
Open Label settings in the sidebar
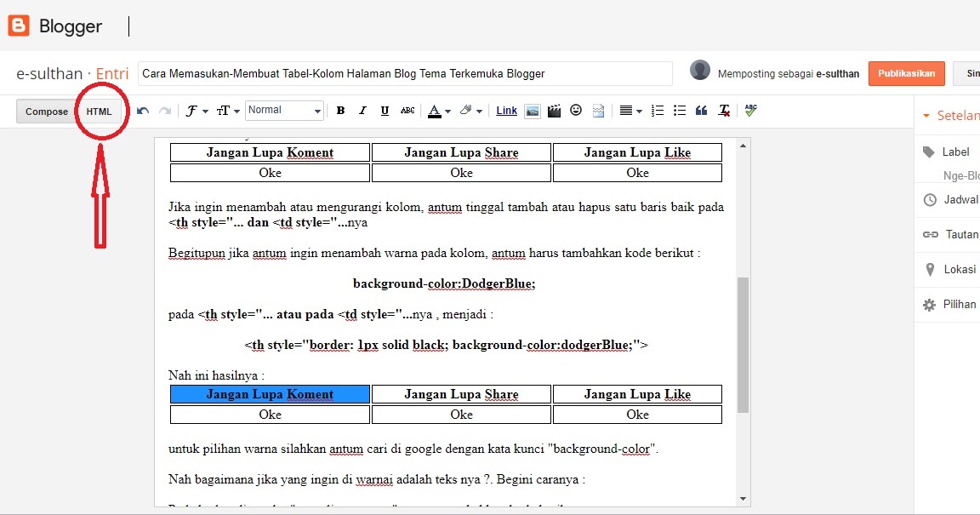click(x=957, y=152)
